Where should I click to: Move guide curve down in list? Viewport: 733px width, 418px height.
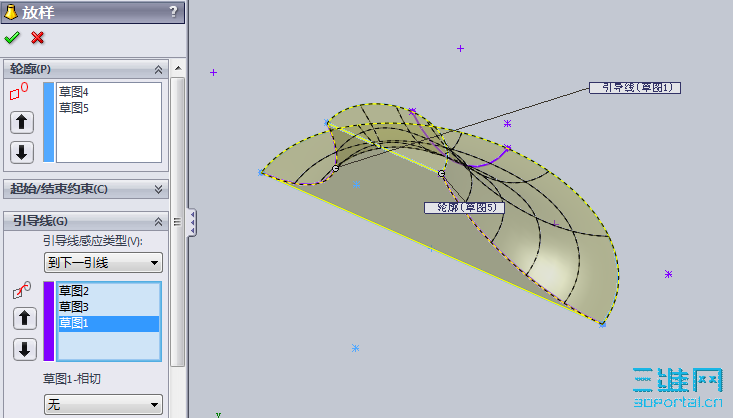25,349
